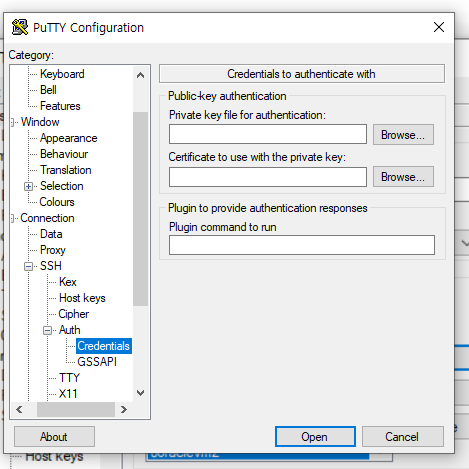Select Host keys under SSH in tree
Screen dimensions: 469x469
82,298
